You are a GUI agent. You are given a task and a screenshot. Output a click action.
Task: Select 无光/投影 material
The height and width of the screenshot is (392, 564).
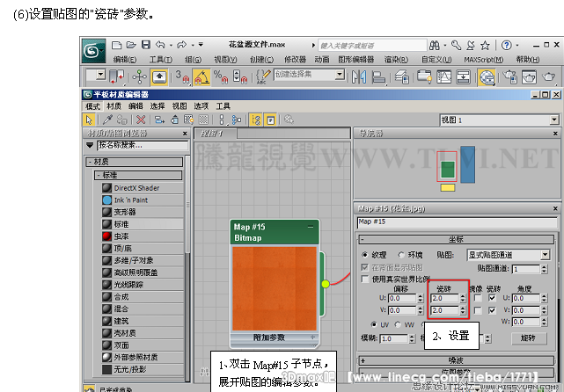143,369
